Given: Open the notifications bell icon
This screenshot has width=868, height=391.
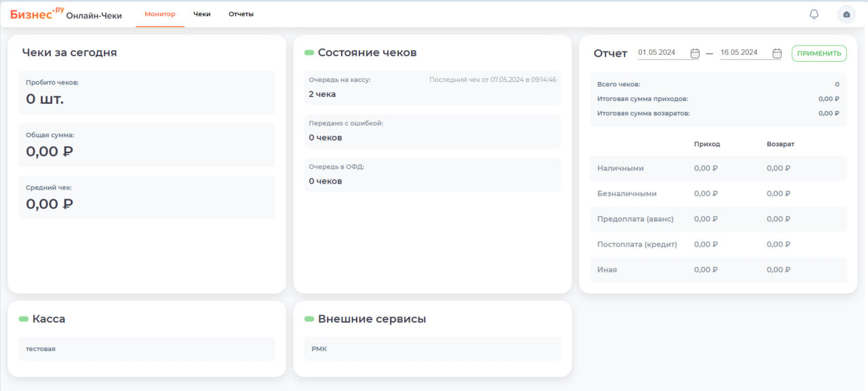Looking at the screenshot, I should tap(814, 14).
